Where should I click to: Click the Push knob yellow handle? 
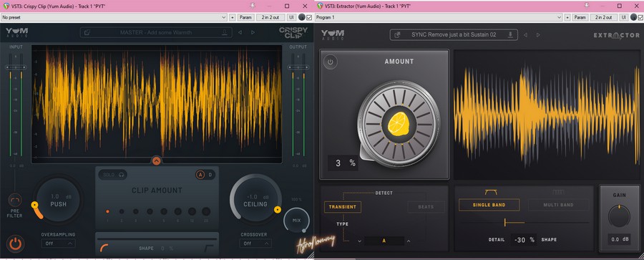(34, 204)
